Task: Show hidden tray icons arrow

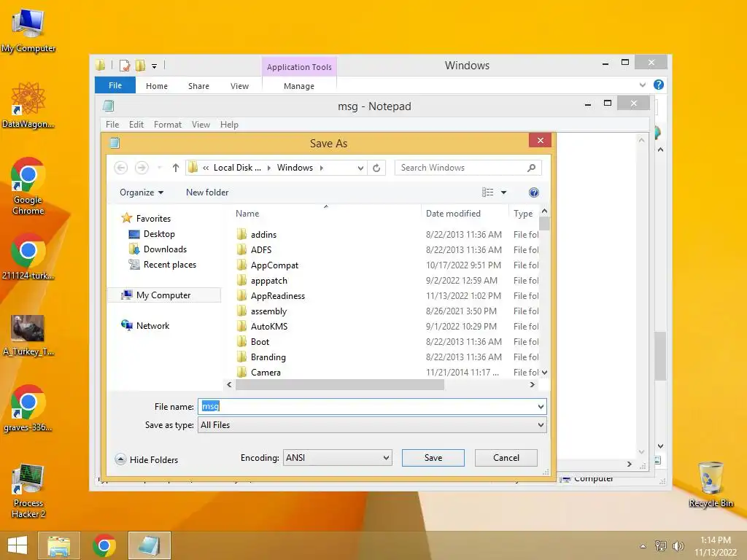Action: pyautogui.click(x=643, y=546)
